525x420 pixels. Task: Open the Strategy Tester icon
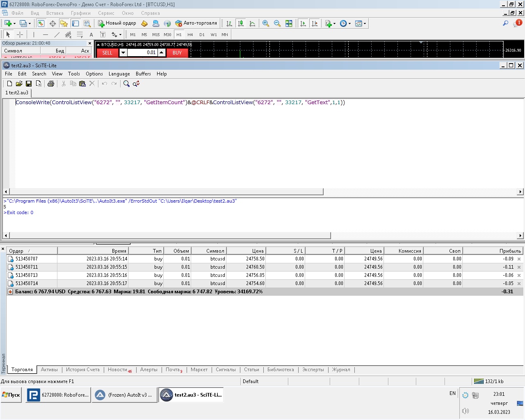click(87, 23)
